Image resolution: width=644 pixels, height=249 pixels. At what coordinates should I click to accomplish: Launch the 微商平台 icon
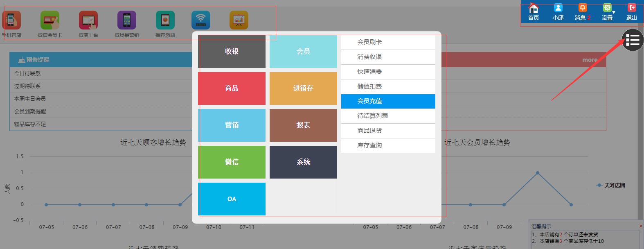tap(88, 20)
